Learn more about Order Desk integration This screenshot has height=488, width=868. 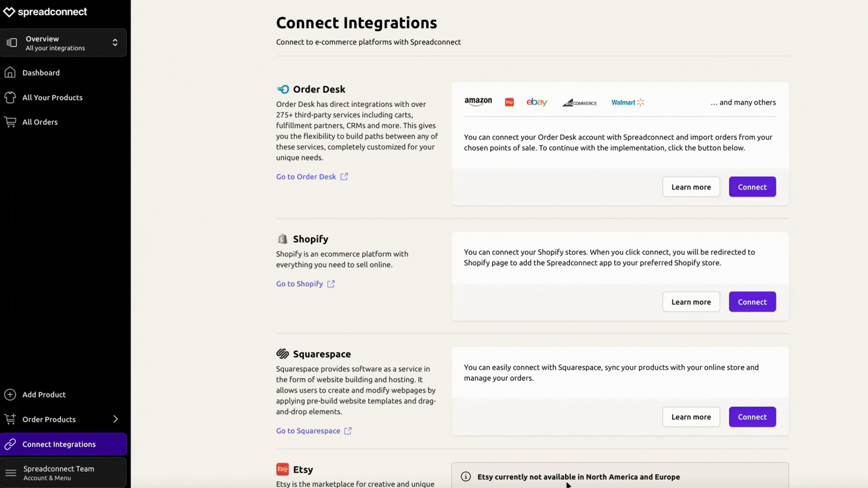[x=691, y=187]
